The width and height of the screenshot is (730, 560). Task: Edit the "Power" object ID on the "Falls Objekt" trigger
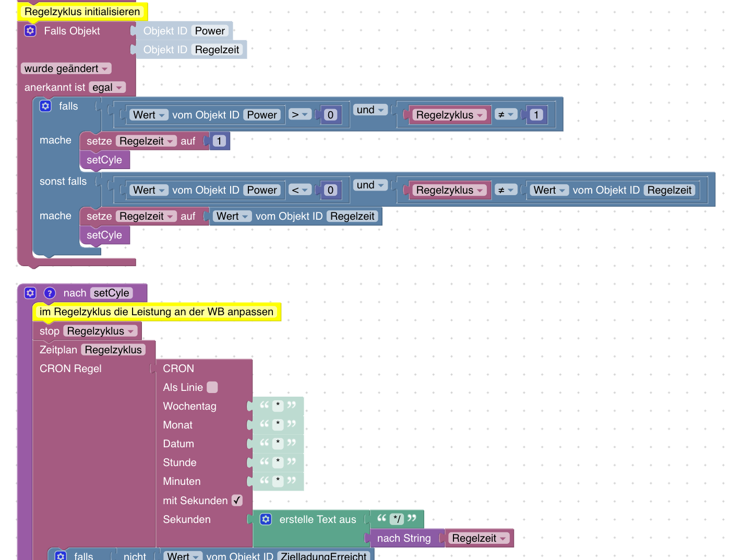210,31
